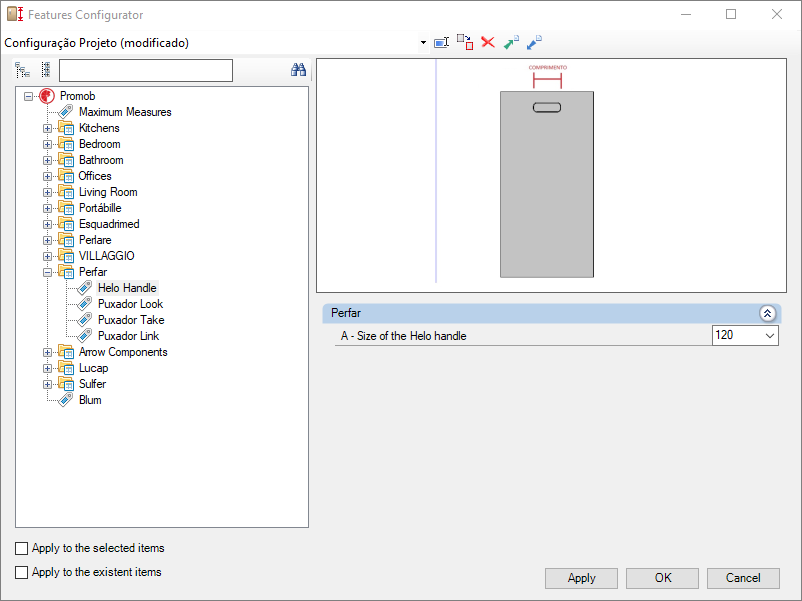Collapse the Perfar properties section chevron
Image resolution: width=802 pixels, height=601 pixels.
[767, 314]
